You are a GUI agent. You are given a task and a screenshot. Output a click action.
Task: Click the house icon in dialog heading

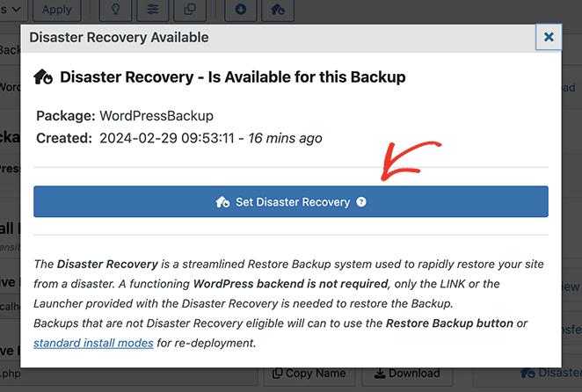(x=44, y=77)
